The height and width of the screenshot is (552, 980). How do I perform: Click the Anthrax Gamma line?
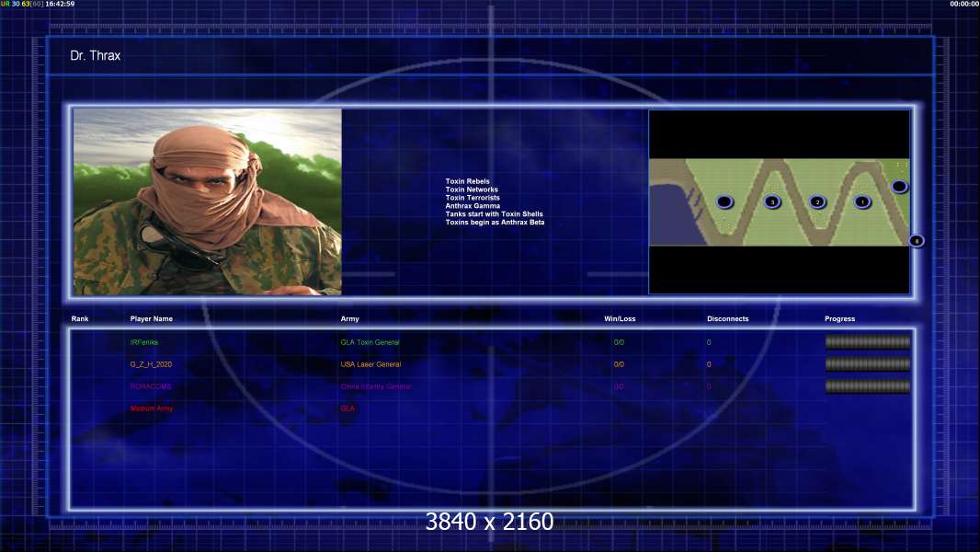[473, 206]
